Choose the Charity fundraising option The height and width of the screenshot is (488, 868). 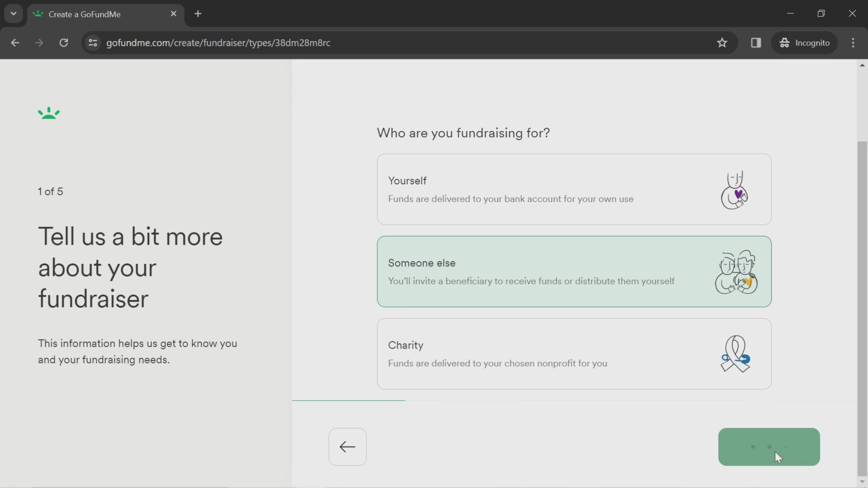click(574, 354)
